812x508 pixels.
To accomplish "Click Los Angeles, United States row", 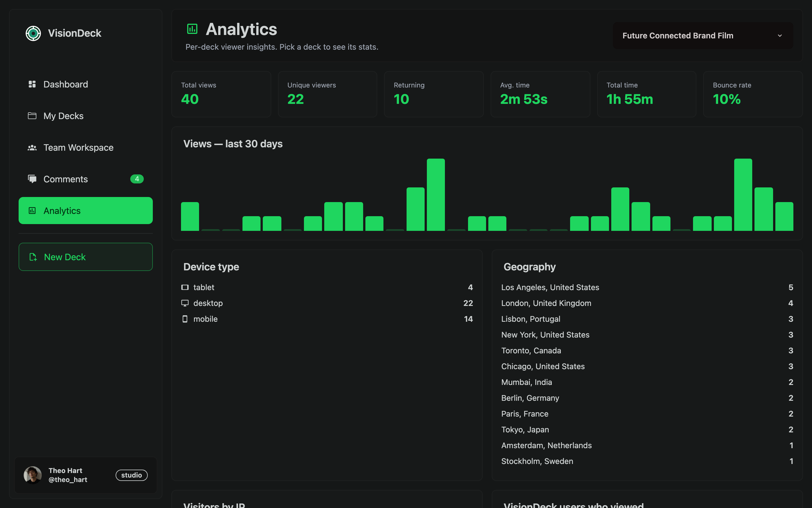I will click(x=647, y=287).
